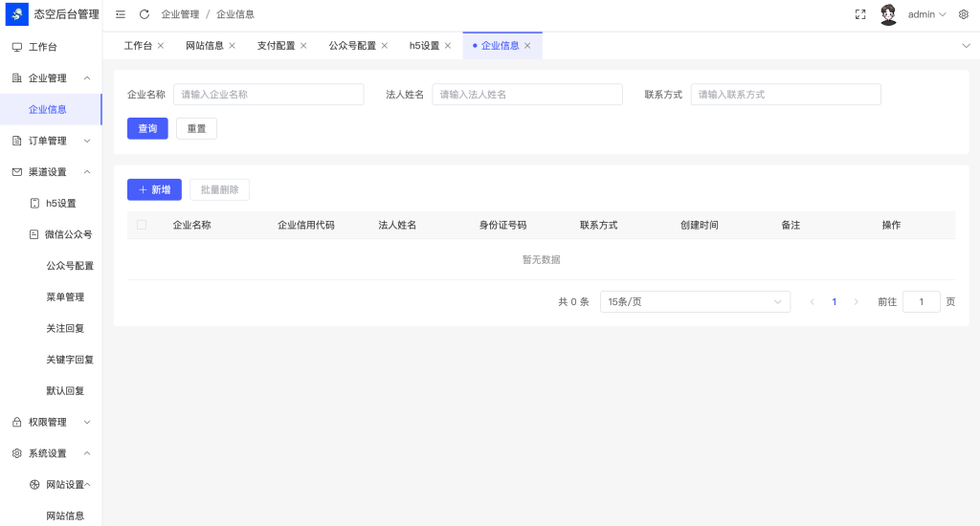Click the 前往 page jump input
Screen dimensions: 980x526
coord(922,301)
